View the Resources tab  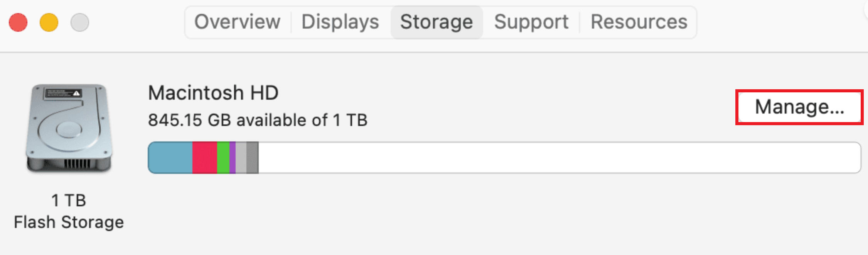639,22
